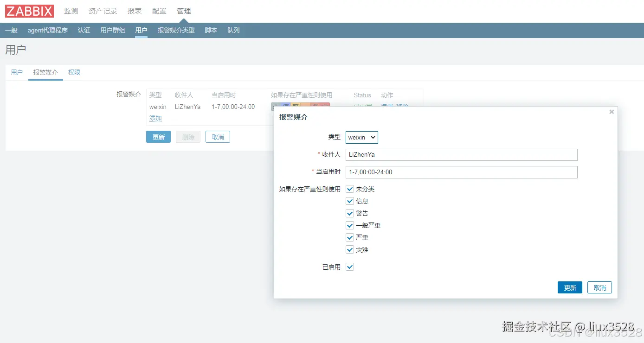
Task: Click the 当启用时 input field
Action: pyautogui.click(x=461, y=172)
